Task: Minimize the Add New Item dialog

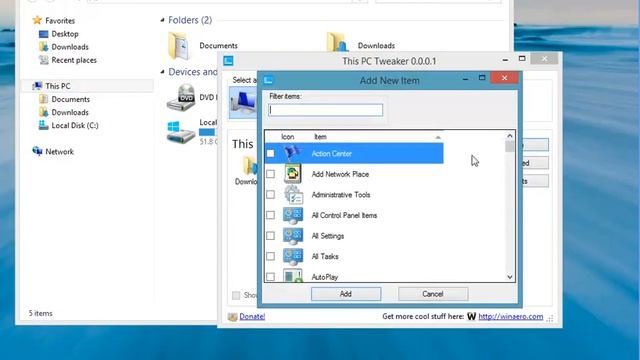Action: (x=465, y=78)
